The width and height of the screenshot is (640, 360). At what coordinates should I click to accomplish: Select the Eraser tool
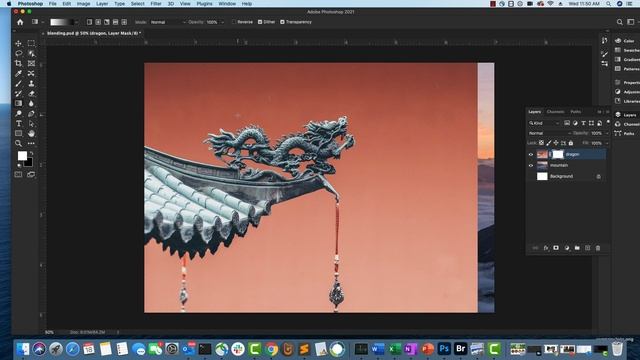pos(31,93)
